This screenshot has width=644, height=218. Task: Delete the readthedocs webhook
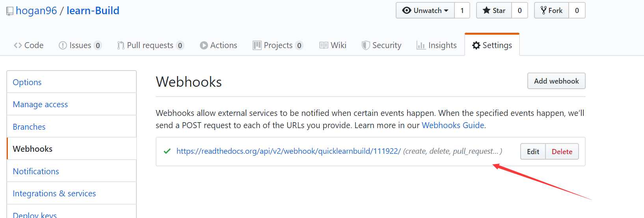pos(562,151)
